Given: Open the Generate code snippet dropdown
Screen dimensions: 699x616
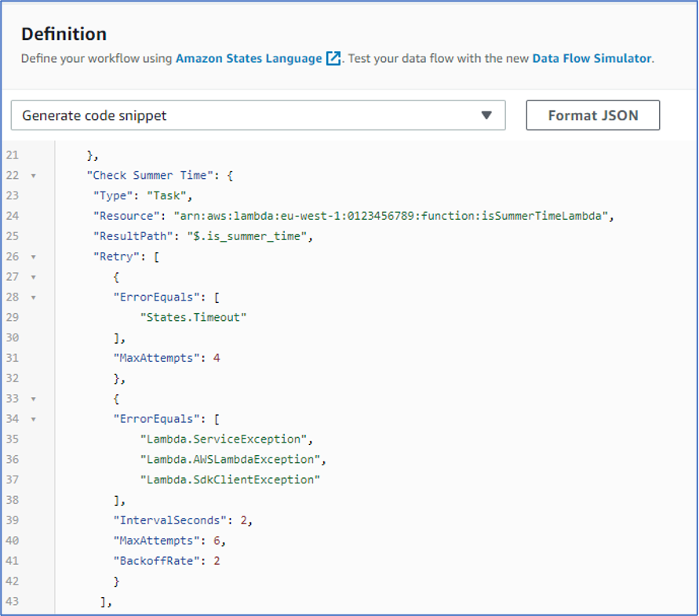Looking at the screenshot, I should click(x=259, y=115).
